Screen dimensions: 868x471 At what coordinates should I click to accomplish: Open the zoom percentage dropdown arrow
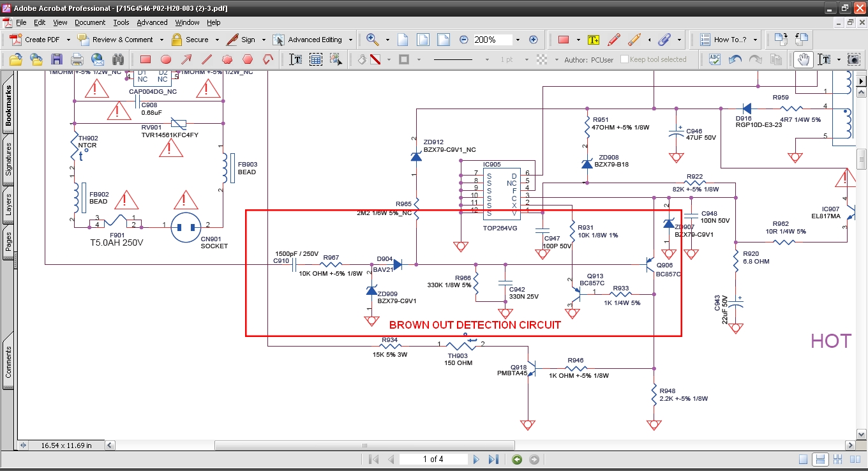(516, 40)
